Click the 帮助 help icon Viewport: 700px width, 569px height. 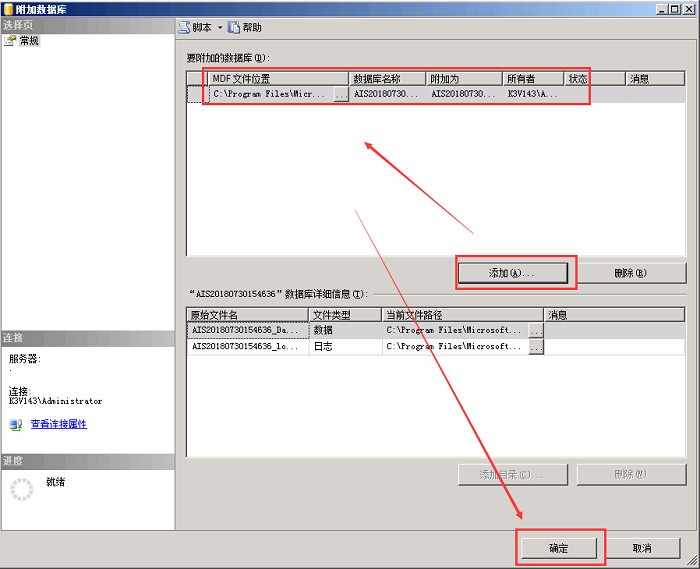point(234,28)
